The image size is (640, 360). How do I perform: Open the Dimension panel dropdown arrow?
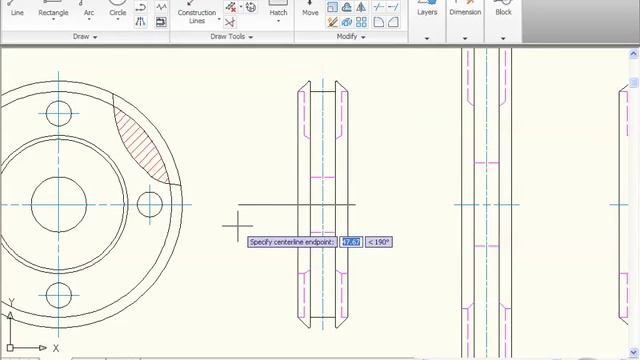pyautogui.click(x=465, y=38)
